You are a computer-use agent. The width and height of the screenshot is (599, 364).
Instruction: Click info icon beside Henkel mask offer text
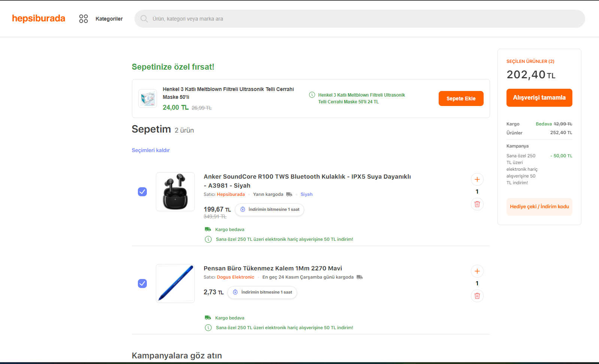tap(312, 95)
